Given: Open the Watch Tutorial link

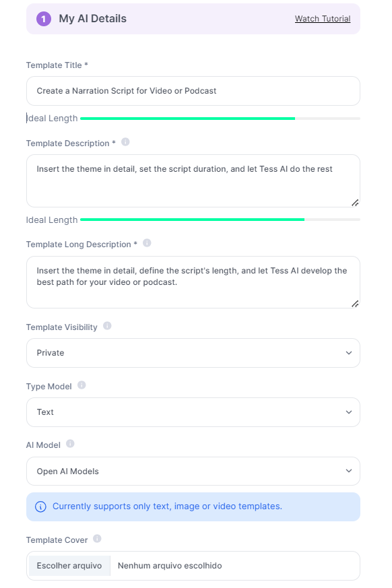Looking at the screenshot, I should point(323,19).
